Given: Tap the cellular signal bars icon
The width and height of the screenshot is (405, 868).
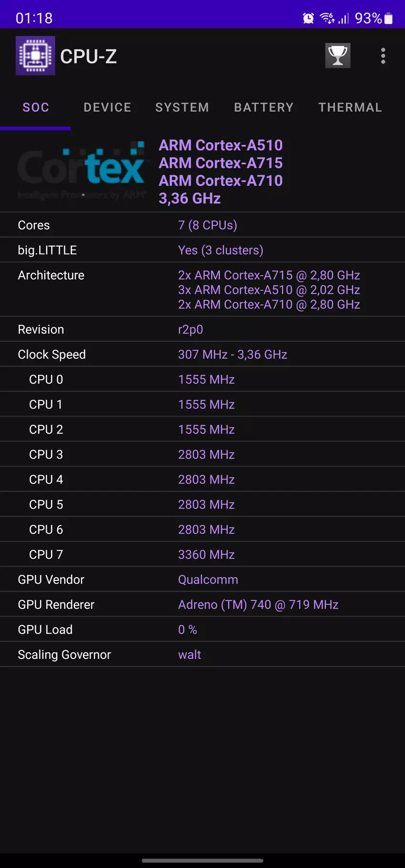Looking at the screenshot, I should [344, 18].
